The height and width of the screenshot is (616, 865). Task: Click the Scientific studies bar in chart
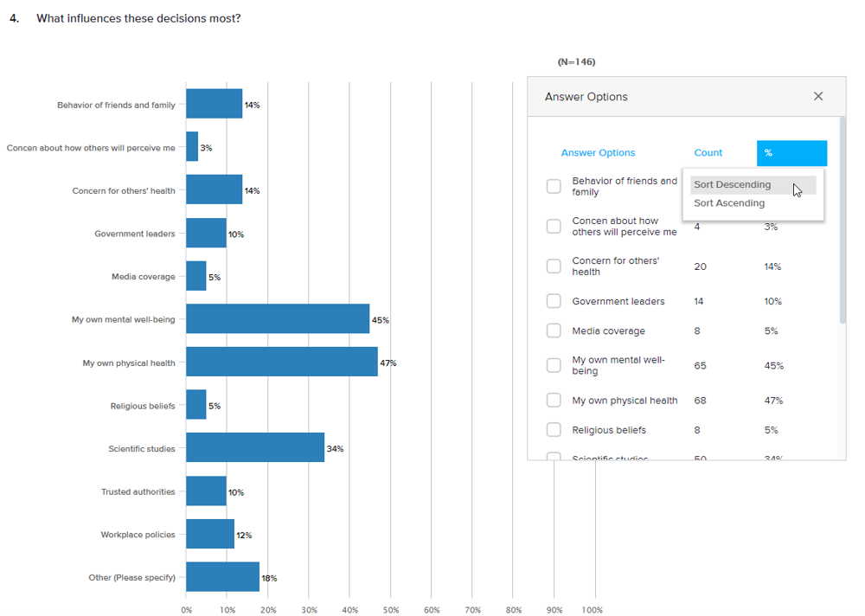(x=254, y=448)
